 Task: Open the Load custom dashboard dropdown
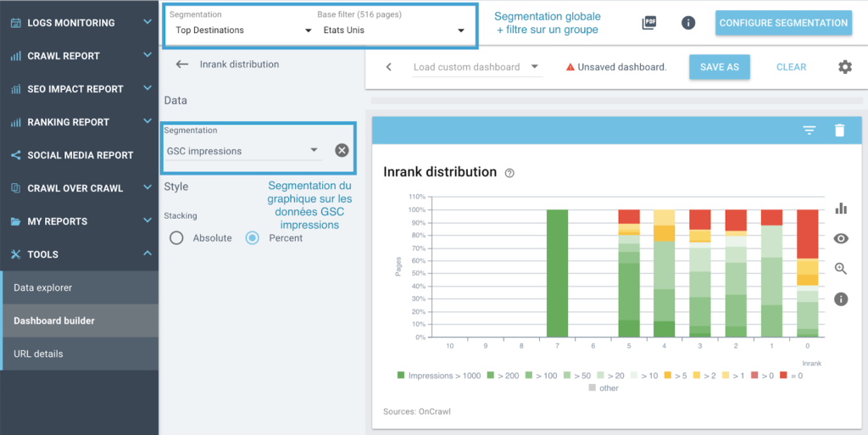click(476, 67)
